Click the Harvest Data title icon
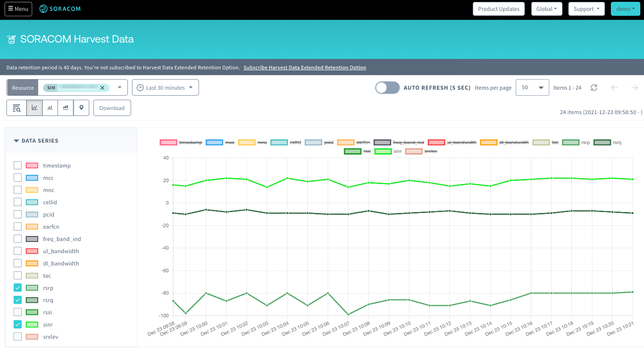The image size is (644, 351). [x=11, y=40]
